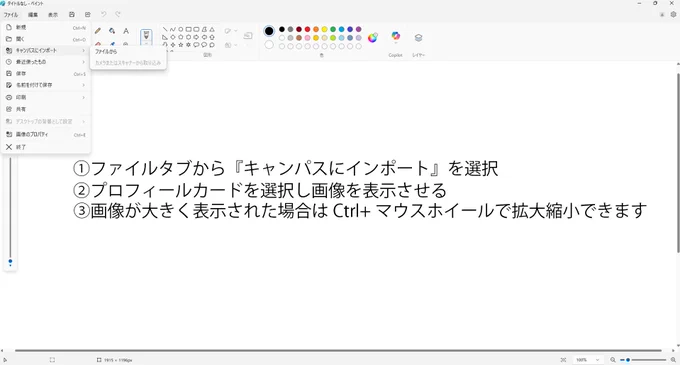Viewport: 680px width, 365px height.
Task: Expand the キャンバスにインポート submenu arrow
Action: tap(84, 51)
